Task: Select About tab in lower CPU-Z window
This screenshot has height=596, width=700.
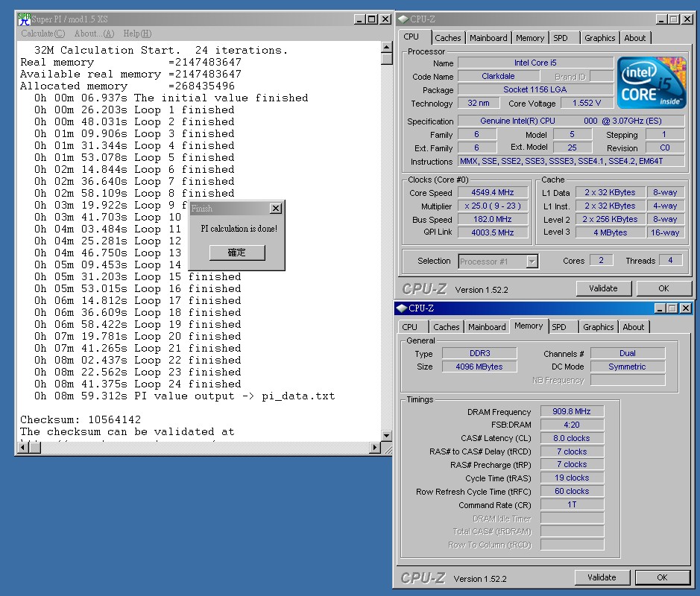Action: [634, 327]
